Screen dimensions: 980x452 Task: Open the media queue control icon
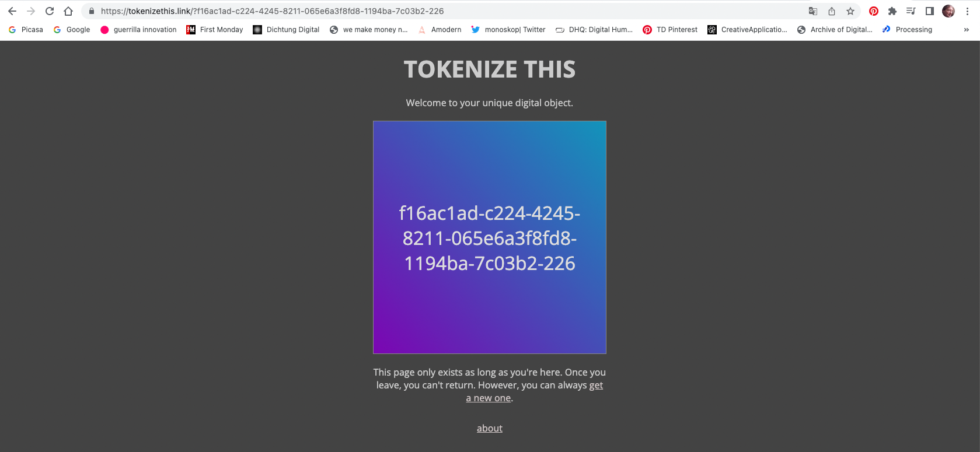(x=911, y=11)
